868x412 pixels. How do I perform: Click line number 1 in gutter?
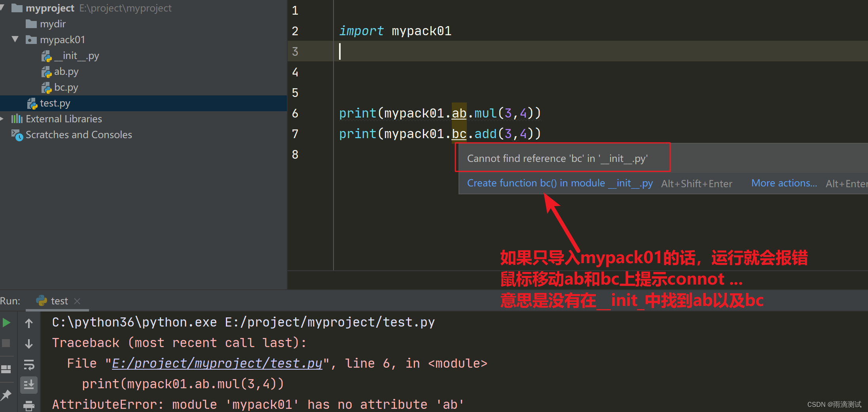[x=295, y=11]
